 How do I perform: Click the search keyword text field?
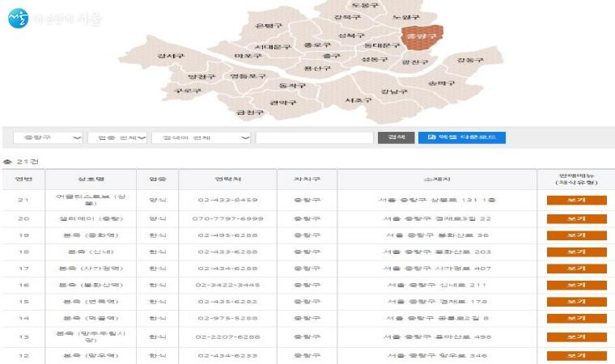pyautogui.click(x=314, y=138)
